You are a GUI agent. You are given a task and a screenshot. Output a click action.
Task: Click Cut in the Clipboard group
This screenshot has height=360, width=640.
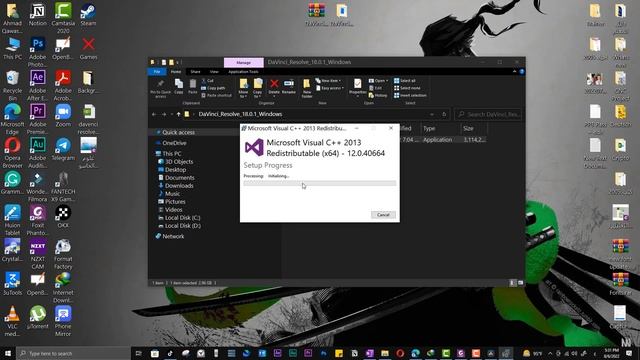(x=207, y=81)
